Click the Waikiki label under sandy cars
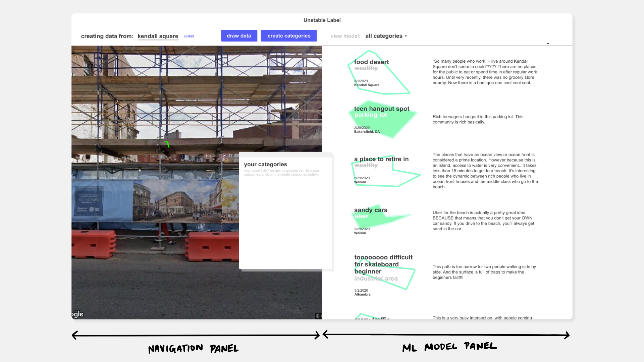 point(360,233)
